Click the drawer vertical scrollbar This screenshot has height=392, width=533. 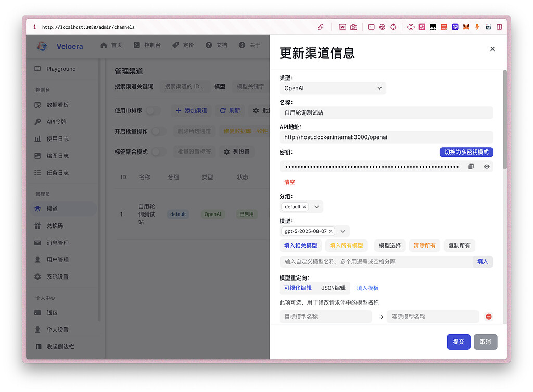505,119
